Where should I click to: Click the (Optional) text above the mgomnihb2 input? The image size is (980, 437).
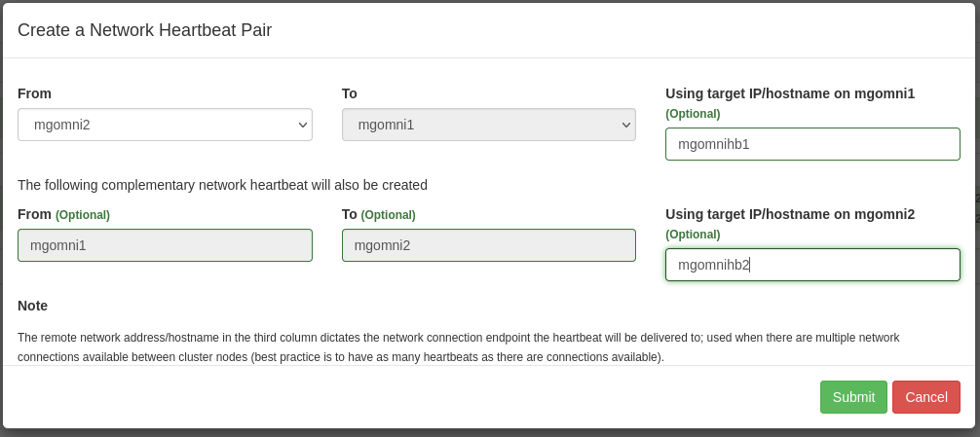[x=693, y=235]
